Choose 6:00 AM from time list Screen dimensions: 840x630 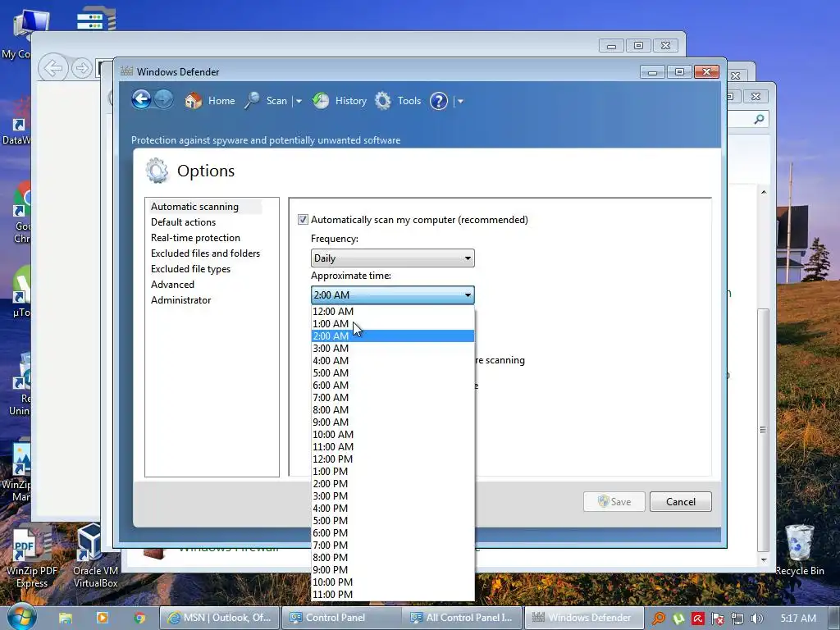click(x=393, y=386)
